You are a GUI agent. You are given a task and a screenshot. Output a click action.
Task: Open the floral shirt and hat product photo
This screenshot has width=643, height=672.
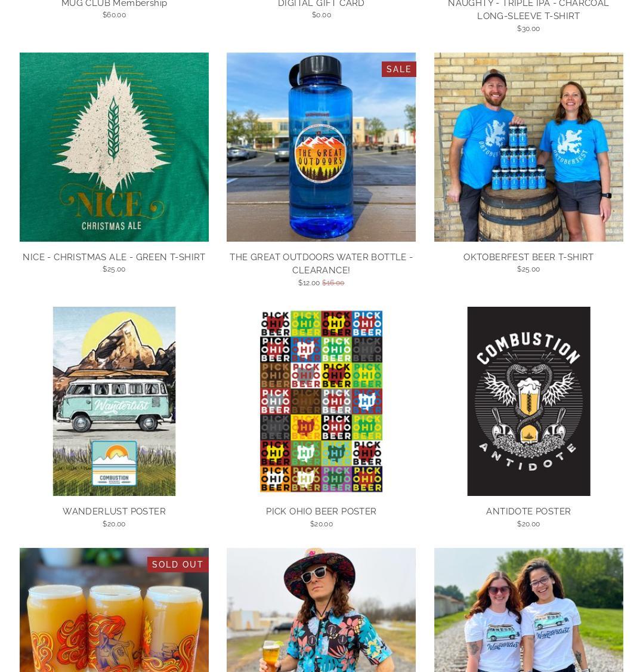click(321, 610)
